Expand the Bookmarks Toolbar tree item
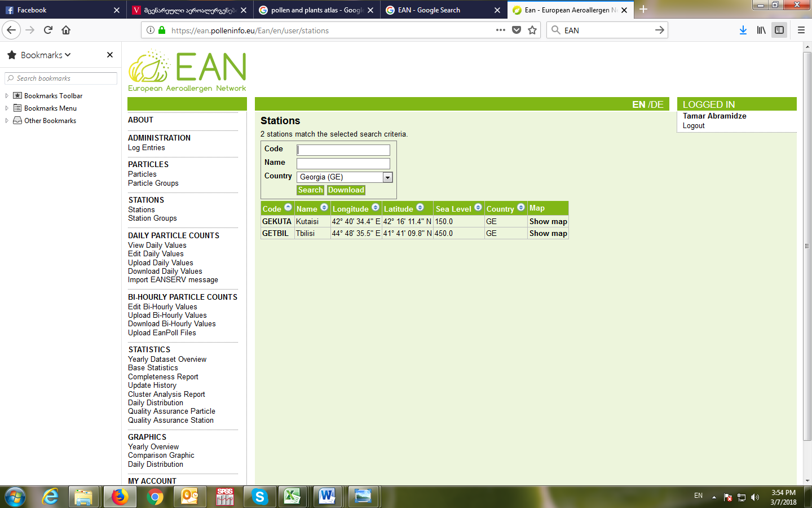812x508 pixels. coord(7,96)
